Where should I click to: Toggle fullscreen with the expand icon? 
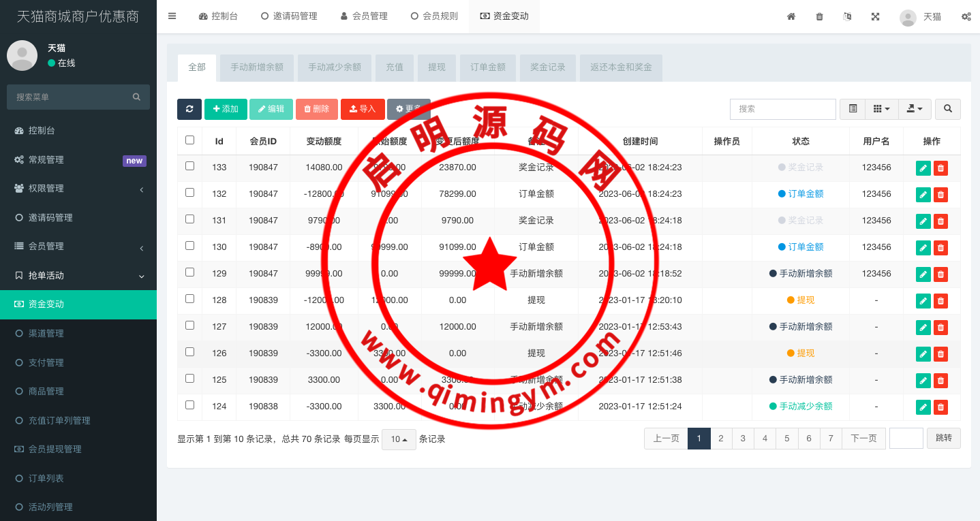[x=875, y=16]
